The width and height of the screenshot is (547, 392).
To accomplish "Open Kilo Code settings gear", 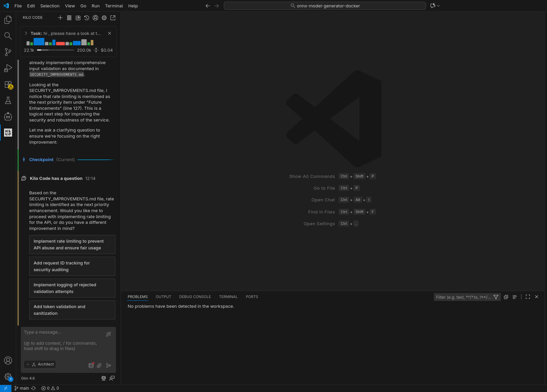I will click(104, 18).
